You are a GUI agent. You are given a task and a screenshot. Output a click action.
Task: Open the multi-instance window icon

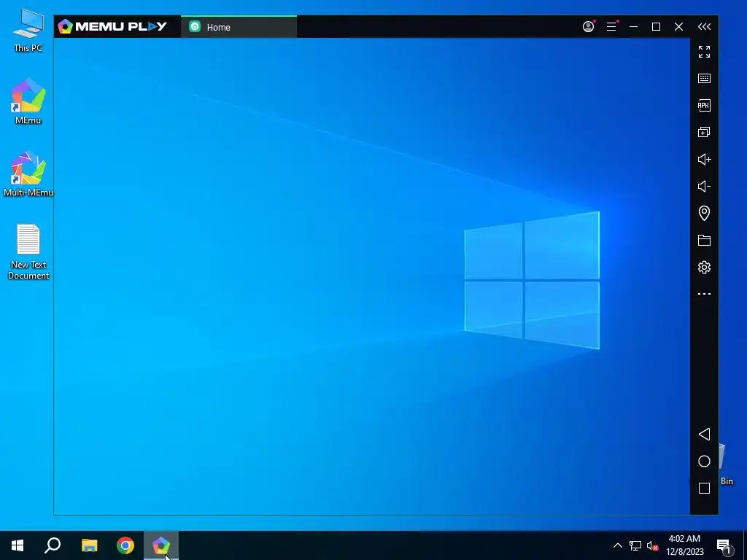click(704, 133)
